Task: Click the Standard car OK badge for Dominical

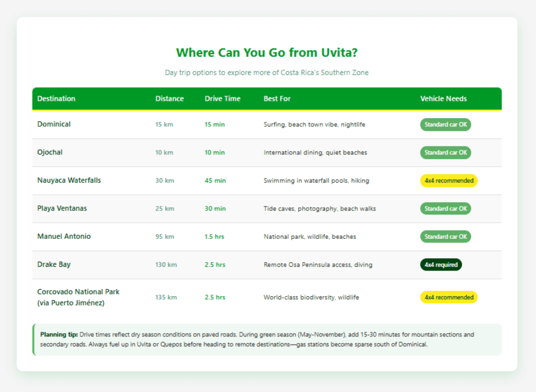Action: [x=445, y=125]
